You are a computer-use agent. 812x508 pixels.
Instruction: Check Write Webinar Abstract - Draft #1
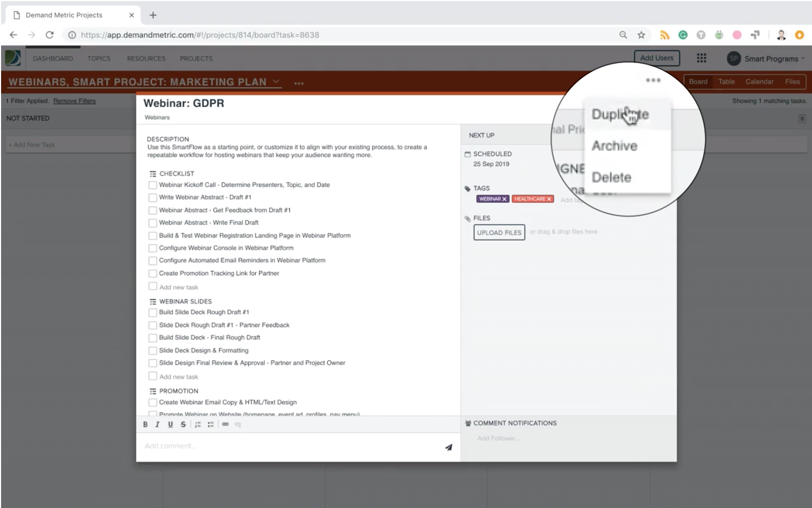(152, 198)
